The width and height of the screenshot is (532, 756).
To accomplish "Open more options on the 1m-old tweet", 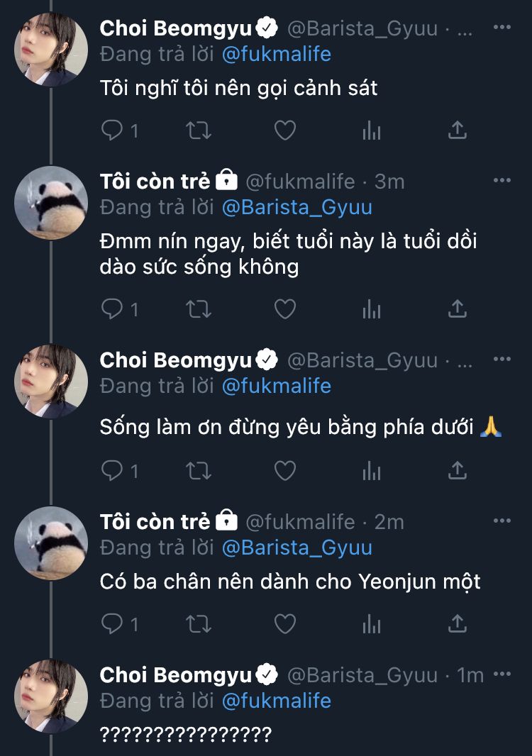I will (501, 674).
